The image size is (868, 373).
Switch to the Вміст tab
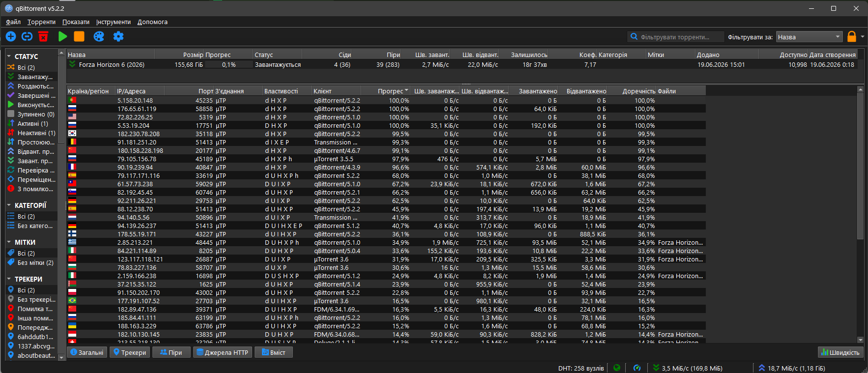pos(274,352)
